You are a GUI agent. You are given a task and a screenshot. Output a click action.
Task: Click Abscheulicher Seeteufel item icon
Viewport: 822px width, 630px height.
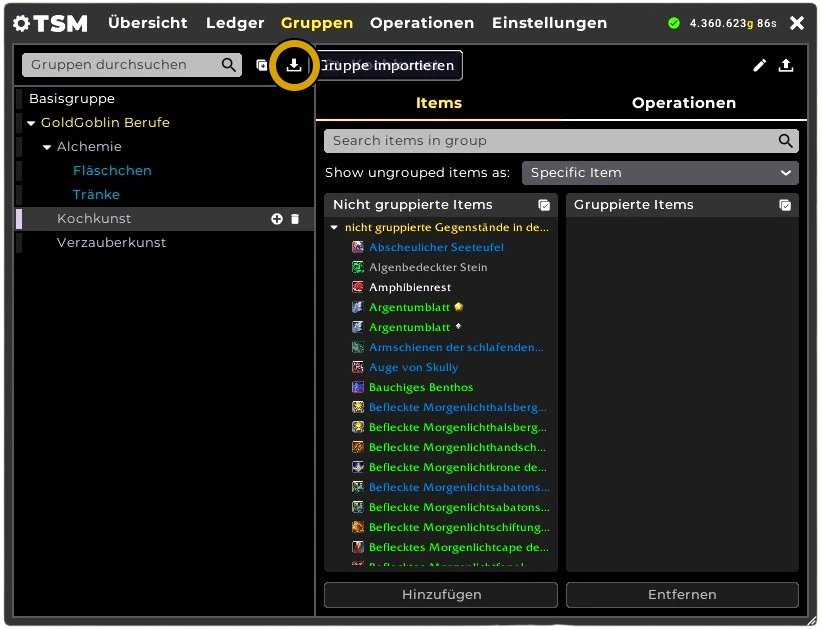pos(358,247)
